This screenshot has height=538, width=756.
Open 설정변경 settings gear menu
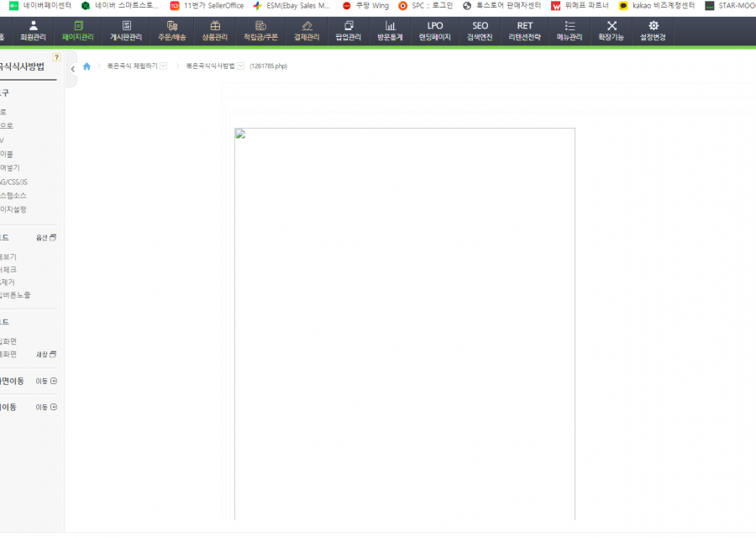tap(653, 31)
